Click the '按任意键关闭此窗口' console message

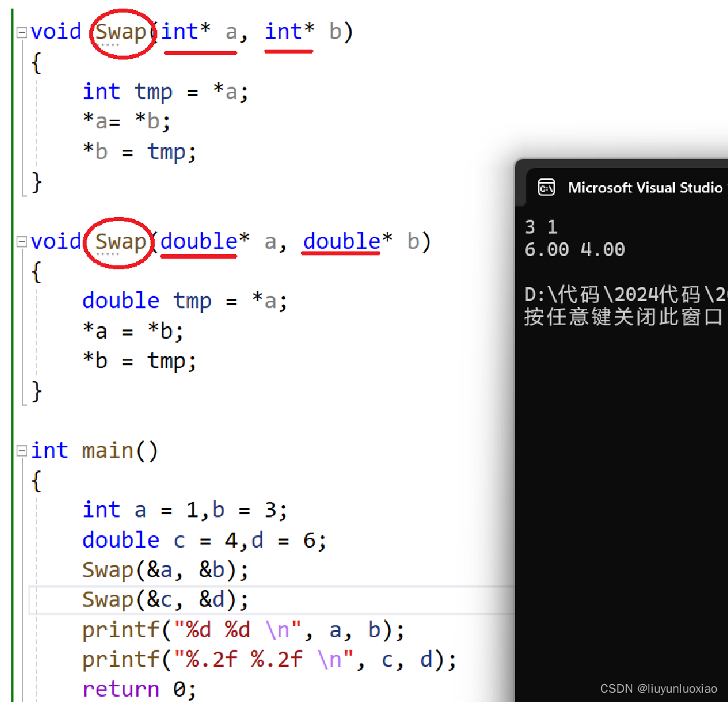point(624,318)
